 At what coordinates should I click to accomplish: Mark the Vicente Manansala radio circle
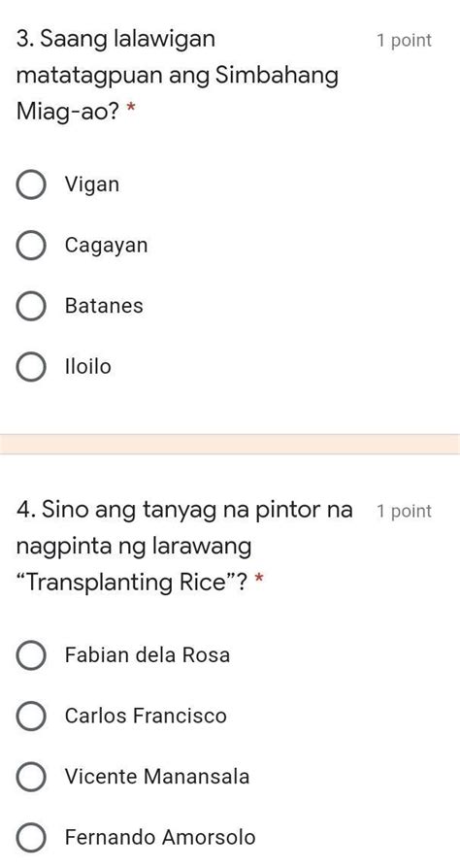(x=30, y=777)
